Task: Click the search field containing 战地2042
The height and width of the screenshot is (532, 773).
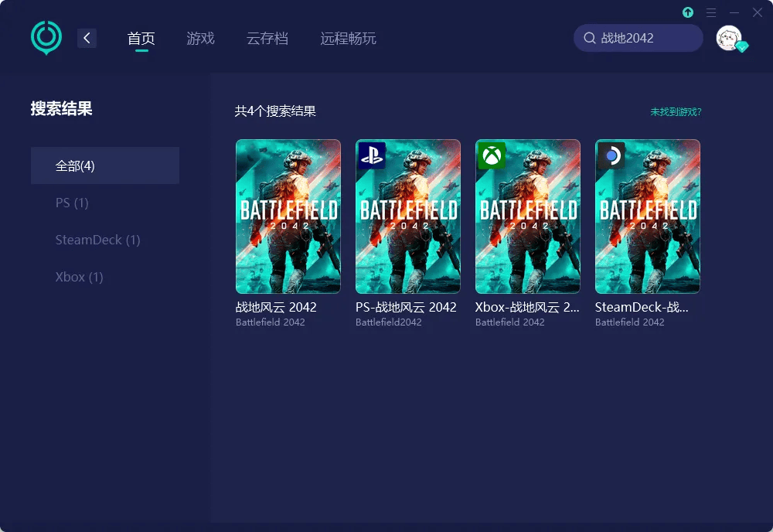Action: tap(645, 38)
